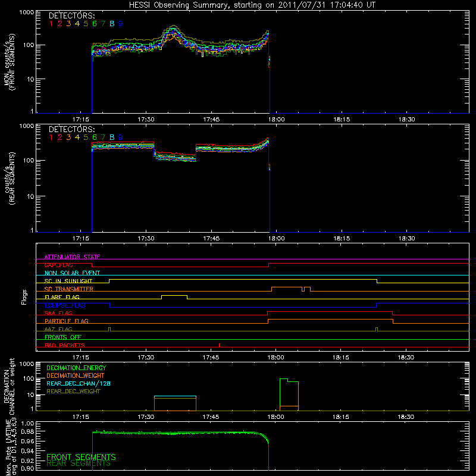Click the REAR_DEC_CHAN/128 legend entry
The height and width of the screenshot is (476, 476).
(x=79, y=383)
